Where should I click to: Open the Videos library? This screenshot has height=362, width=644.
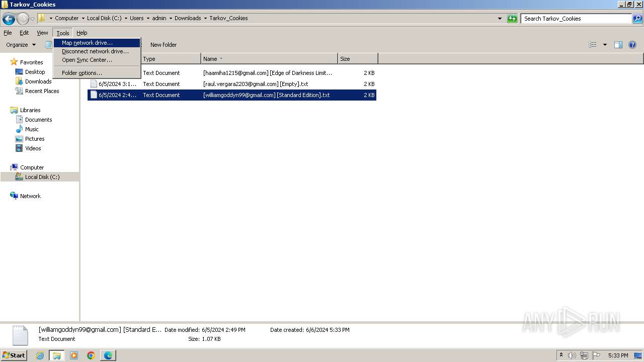coord(33,148)
